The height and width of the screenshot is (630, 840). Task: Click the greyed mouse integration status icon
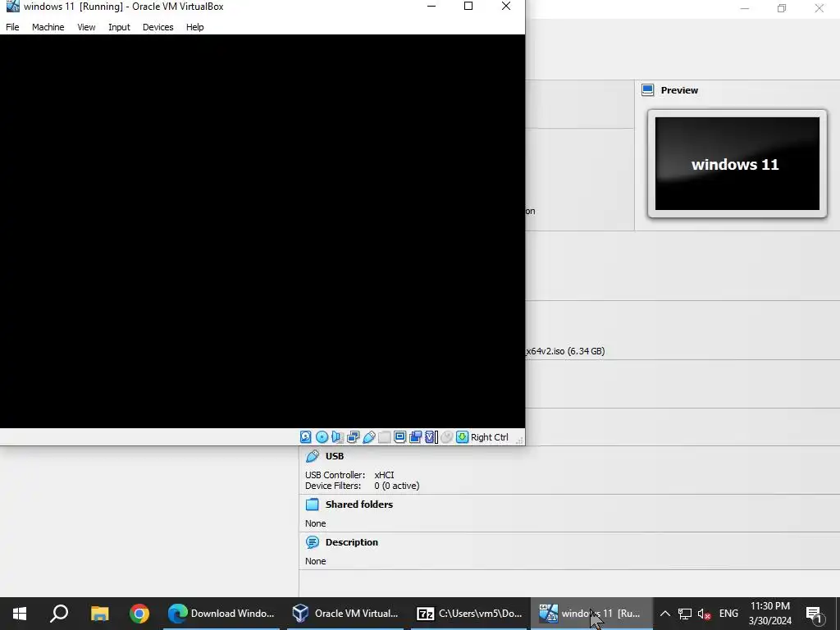pyautogui.click(x=447, y=437)
